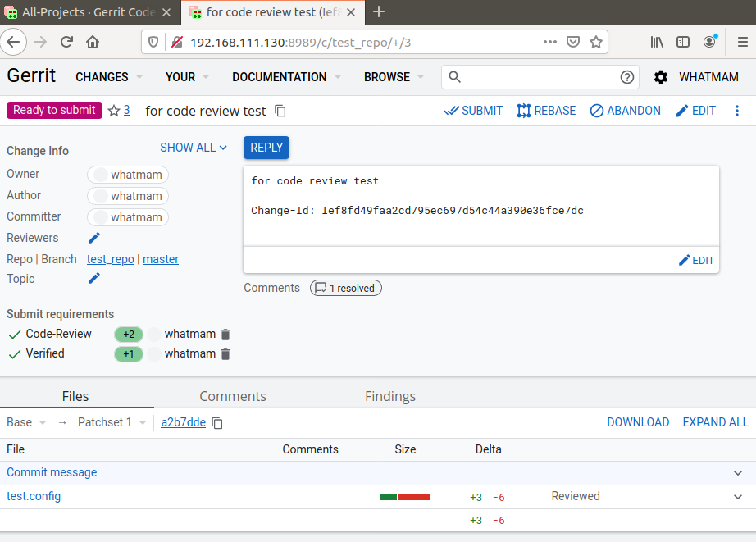Screen dimensions: 756x542
Task: Open test_repo repository link
Action: tap(111, 259)
